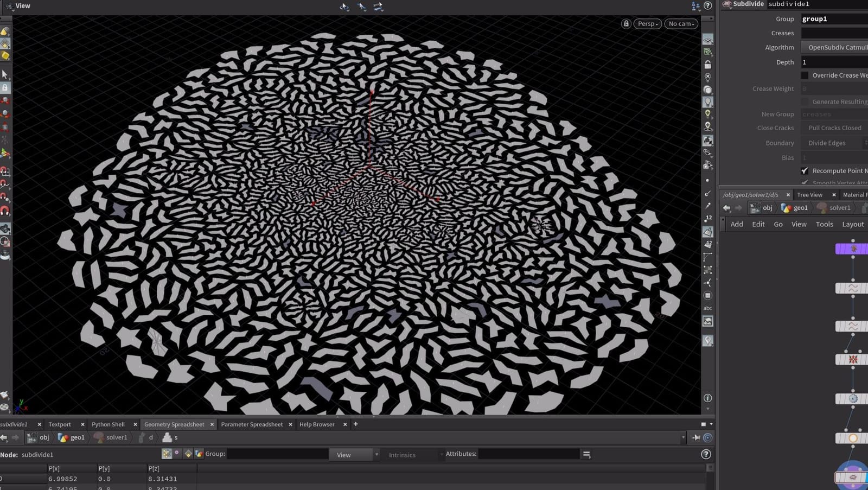Switch to the Python Shell tab
Image resolution: width=868 pixels, height=490 pixels.
tap(108, 424)
